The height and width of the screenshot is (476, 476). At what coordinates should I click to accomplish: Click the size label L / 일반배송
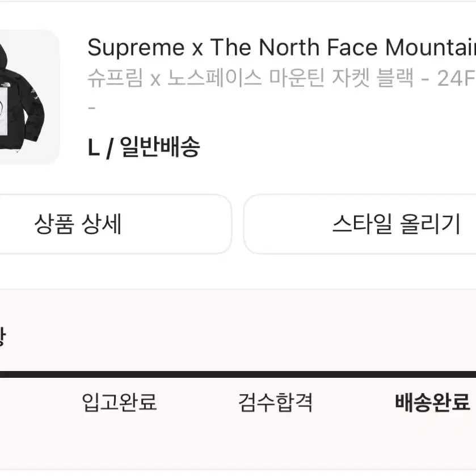click(x=145, y=146)
